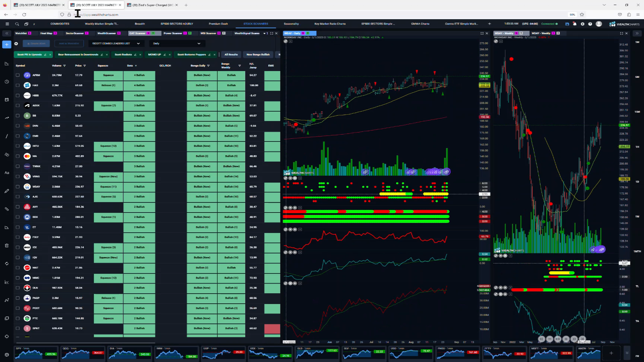Check the MAT row checkbox
The image size is (644, 362).
click(18, 268)
